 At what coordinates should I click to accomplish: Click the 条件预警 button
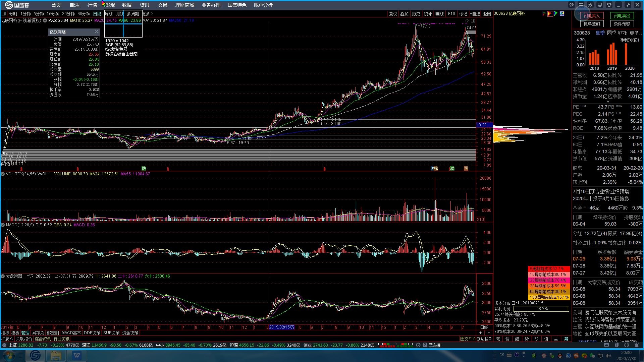tap(622, 24)
